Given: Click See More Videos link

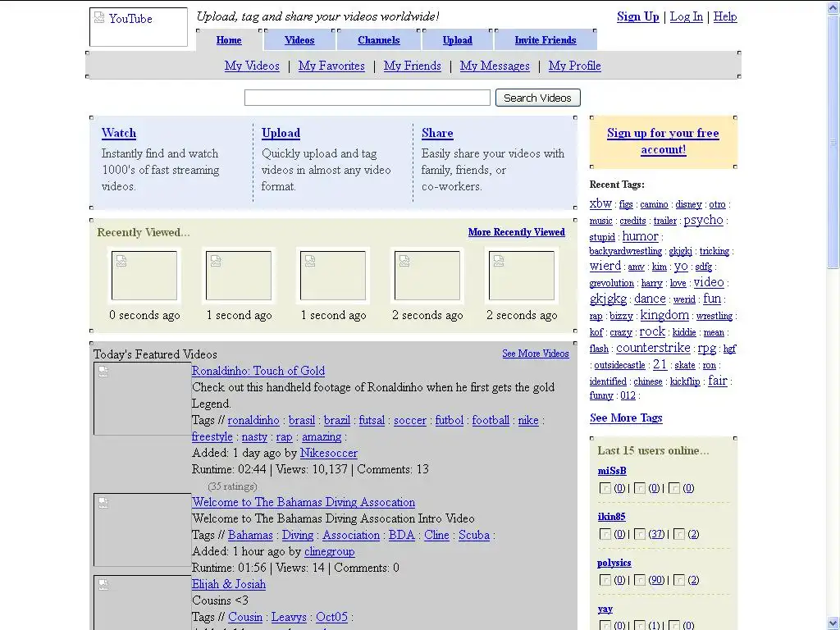Looking at the screenshot, I should pyautogui.click(x=535, y=354).
